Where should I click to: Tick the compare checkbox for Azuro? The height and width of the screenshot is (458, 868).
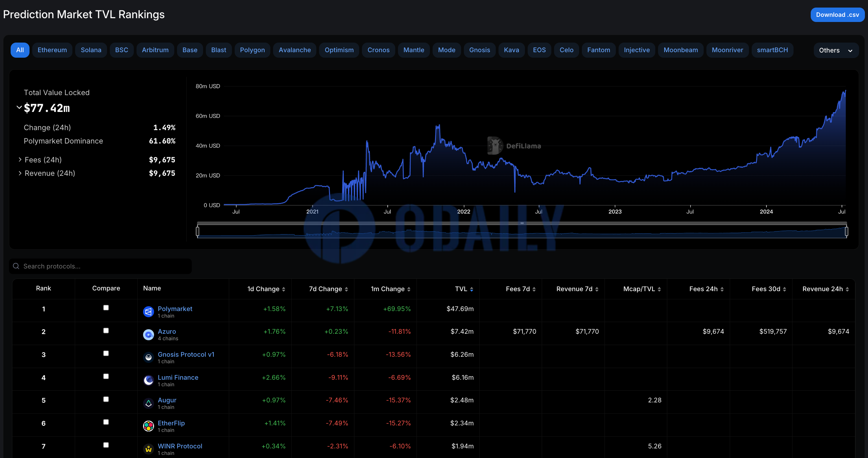click(x=106, y=331)
